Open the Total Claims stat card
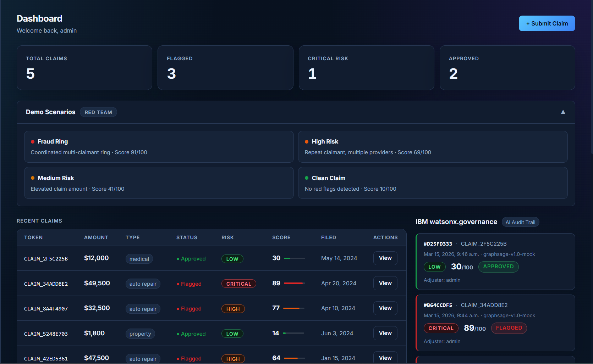 (84, 68)
